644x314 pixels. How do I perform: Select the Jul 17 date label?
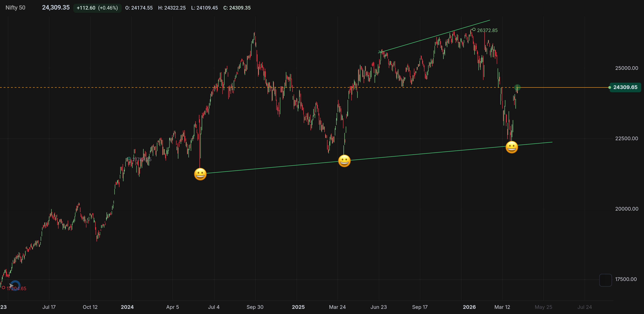click(49, 307)
